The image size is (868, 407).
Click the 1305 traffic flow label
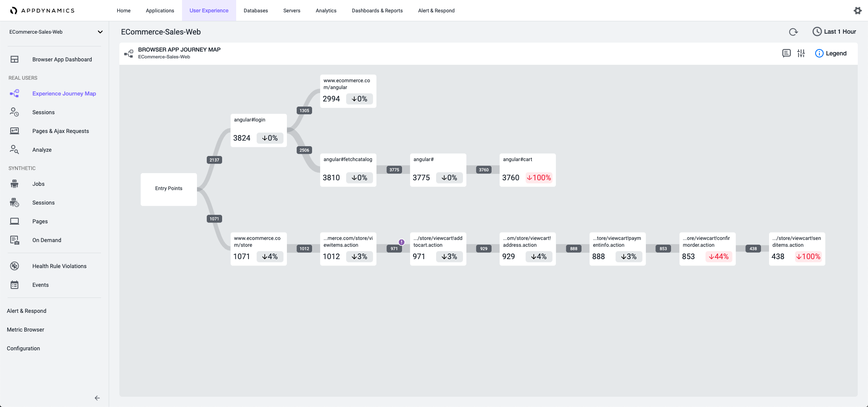click(x=304, y=111)
